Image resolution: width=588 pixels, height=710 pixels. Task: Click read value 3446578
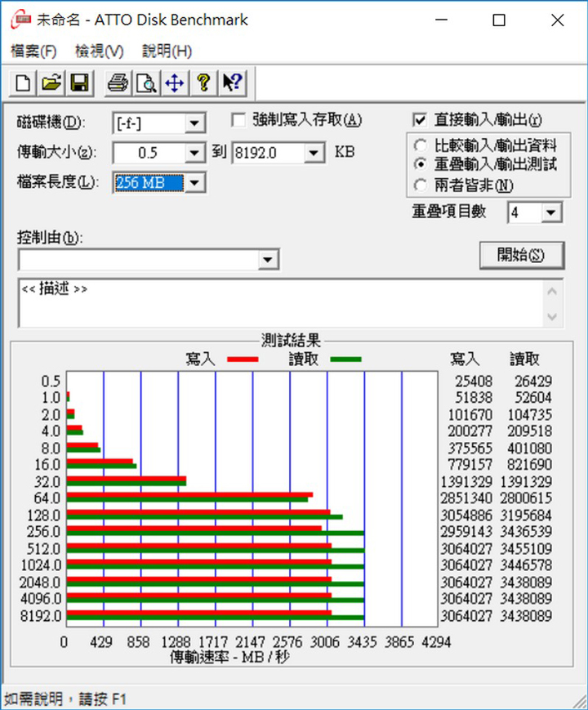coord(526,565)
